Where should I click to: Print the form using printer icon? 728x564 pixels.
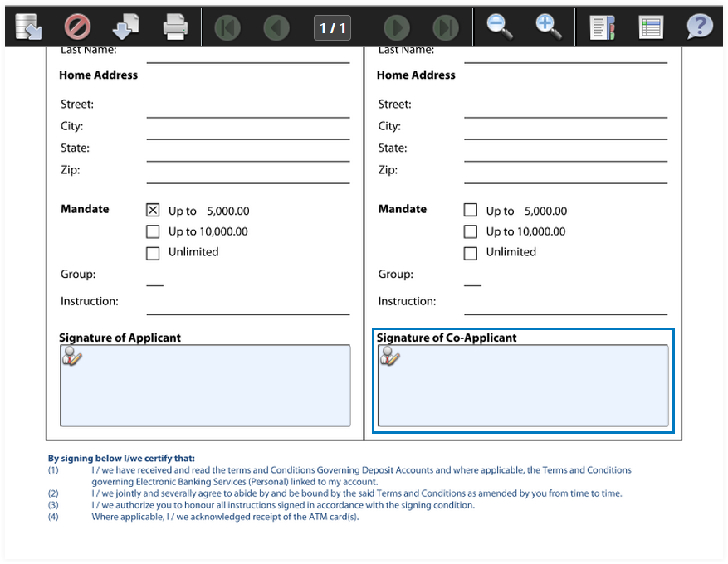175,27
